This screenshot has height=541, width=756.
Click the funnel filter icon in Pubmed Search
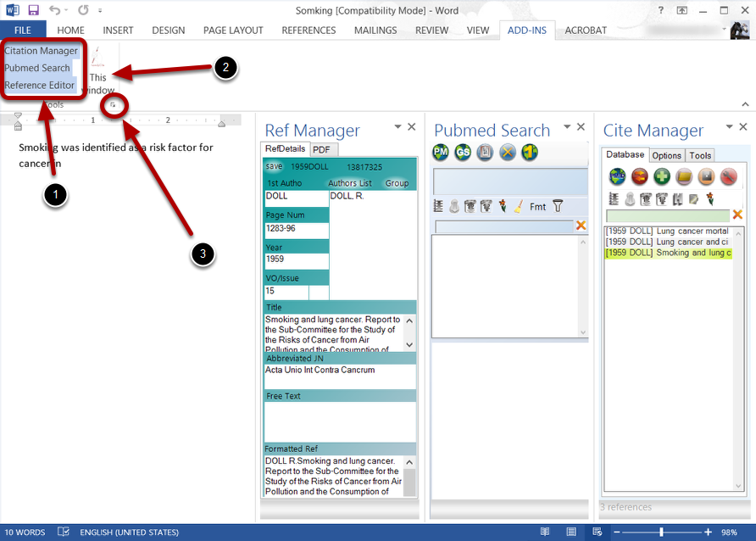pyautogui.click(x=558, y=205)
